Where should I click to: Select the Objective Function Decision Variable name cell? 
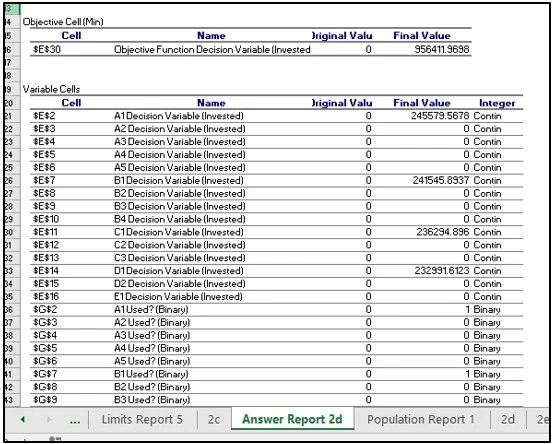[x=212, y=49]
